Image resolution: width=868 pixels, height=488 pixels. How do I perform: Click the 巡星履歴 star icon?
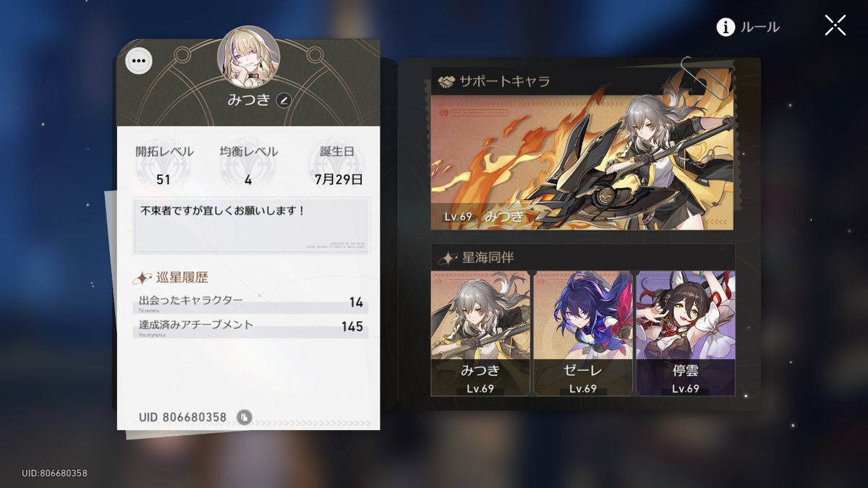[142, 278]
